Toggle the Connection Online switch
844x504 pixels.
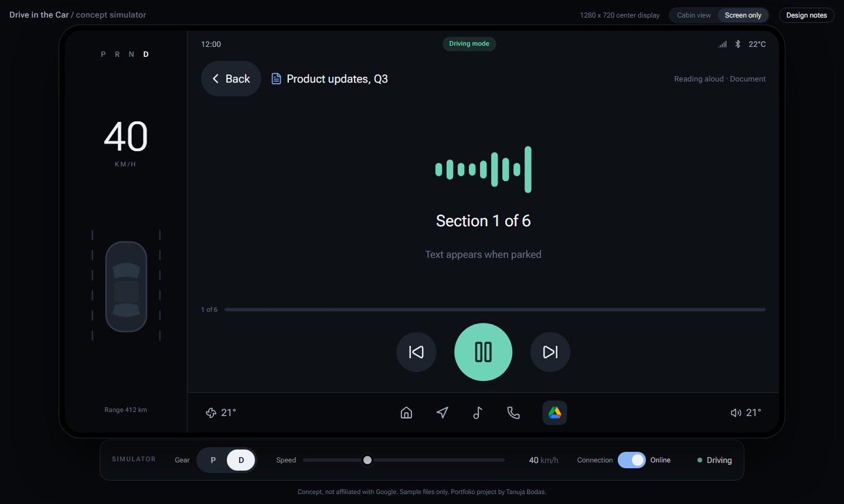pos(632,460)
